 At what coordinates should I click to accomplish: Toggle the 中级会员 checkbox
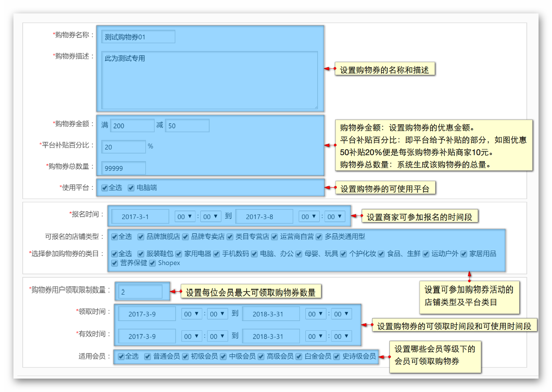point(223,356)
